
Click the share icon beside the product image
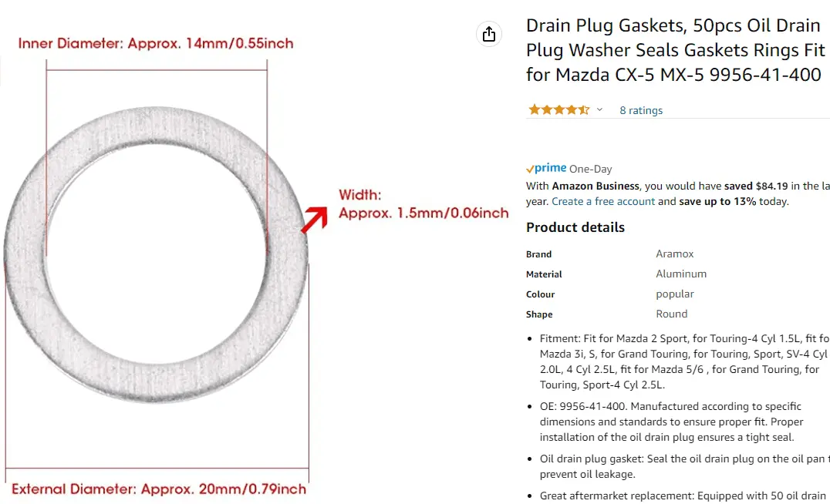click(488, 34)
